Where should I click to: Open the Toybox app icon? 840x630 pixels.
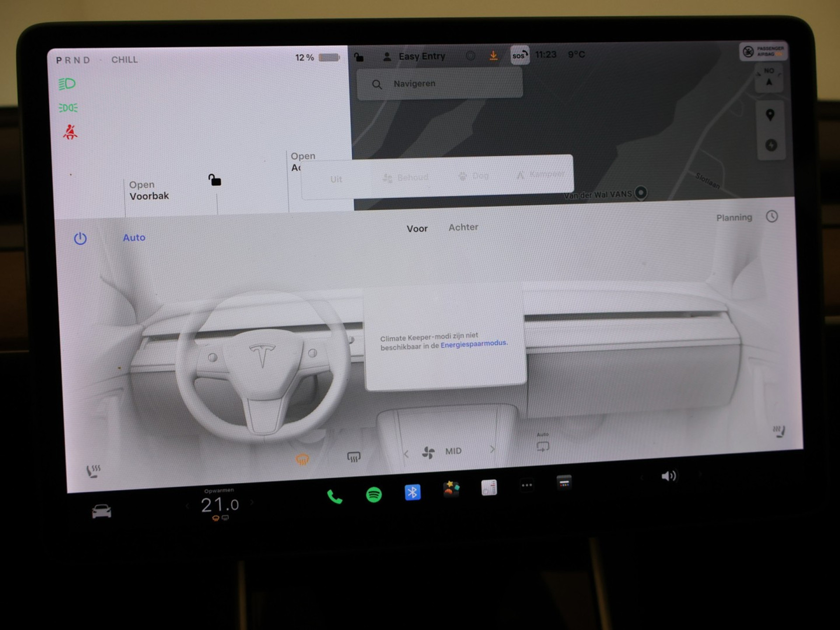(x=451, y=490)
